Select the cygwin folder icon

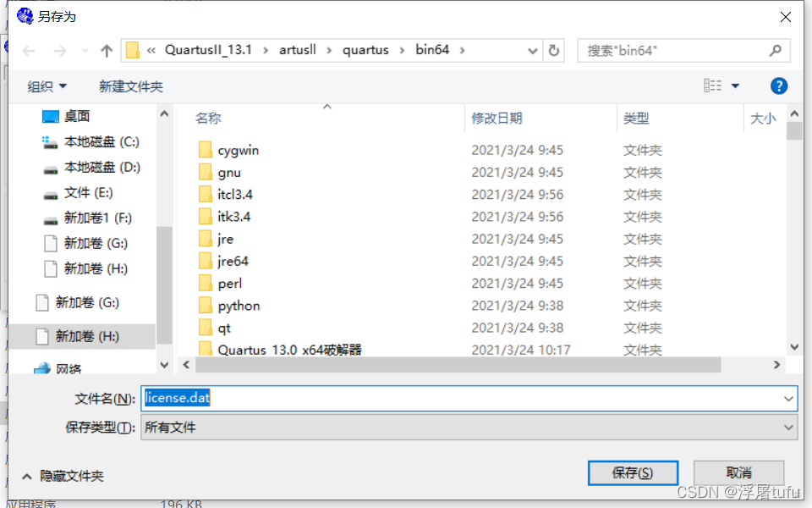click(205, 150)
